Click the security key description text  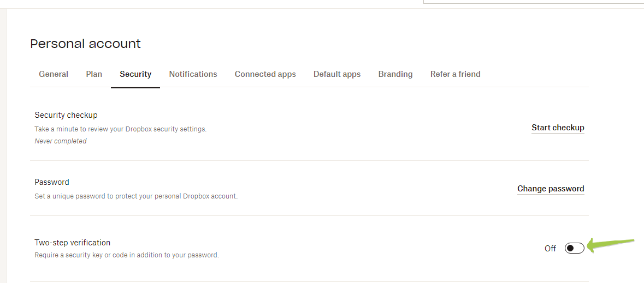127,255
